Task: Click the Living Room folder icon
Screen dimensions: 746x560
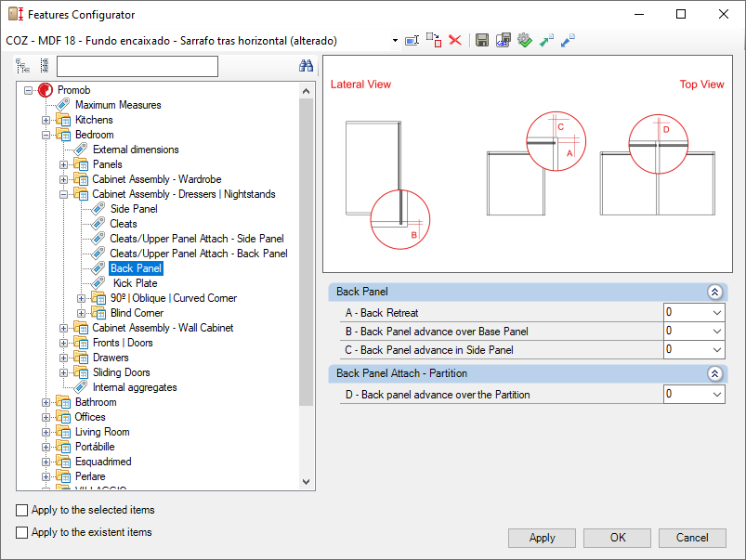Action: (63, 432)
